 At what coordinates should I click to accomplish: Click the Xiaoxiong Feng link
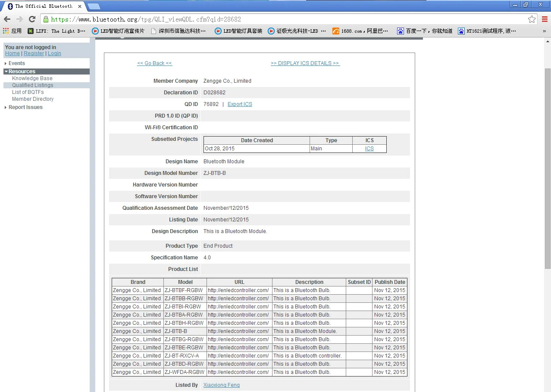tap(222, 385)
